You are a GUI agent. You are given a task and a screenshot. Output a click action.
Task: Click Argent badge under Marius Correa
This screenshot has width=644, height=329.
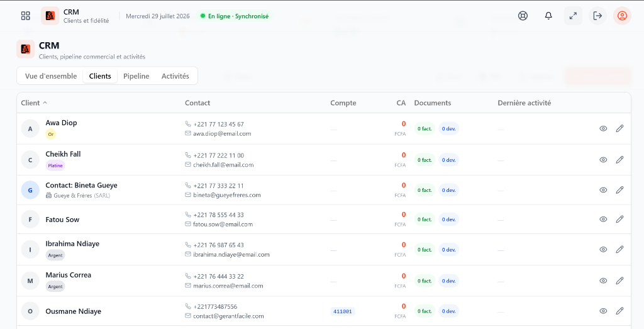(55, 286)
